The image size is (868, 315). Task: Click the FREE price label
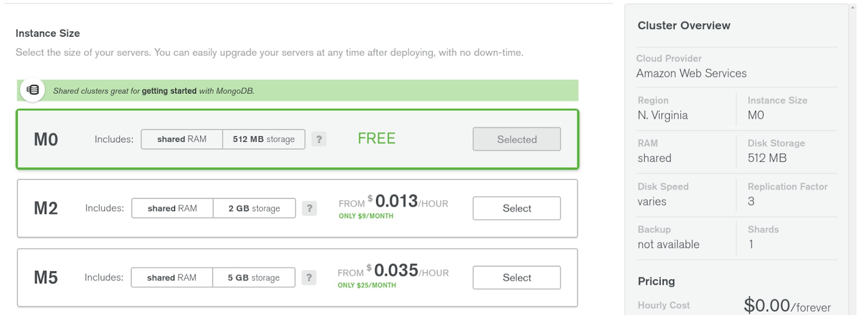pos(377,138)
